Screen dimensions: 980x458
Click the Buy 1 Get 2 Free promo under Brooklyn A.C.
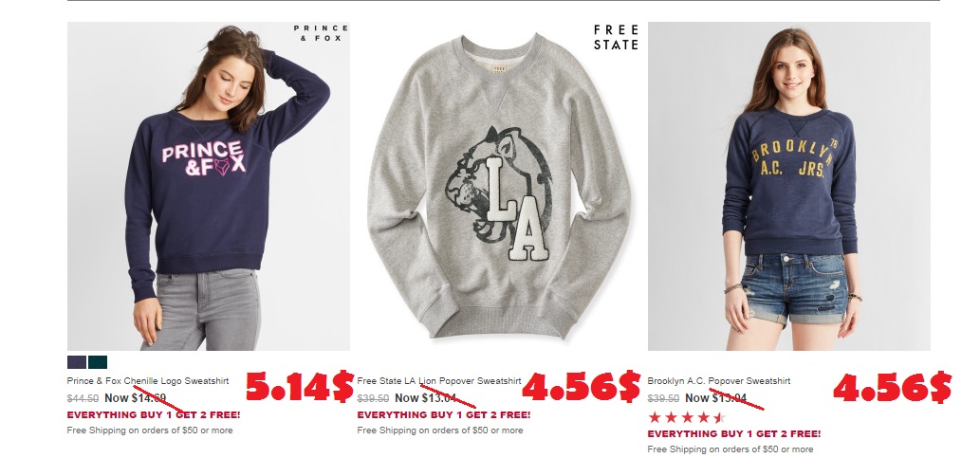pos(734,433)
